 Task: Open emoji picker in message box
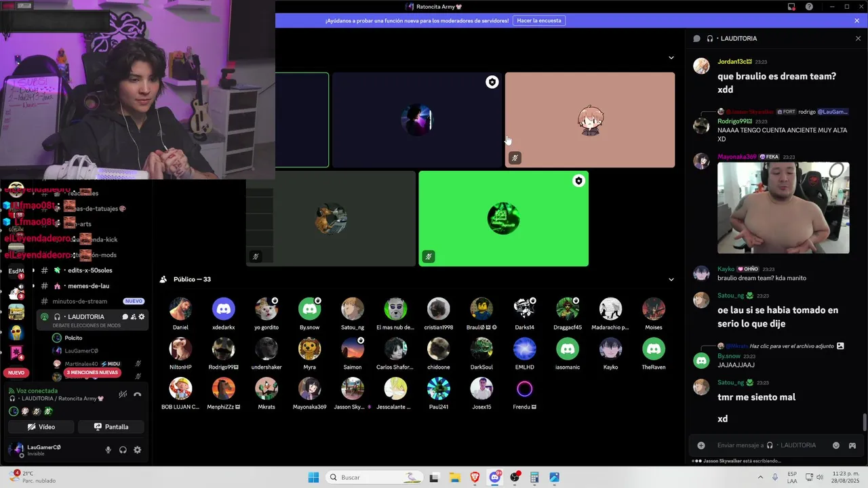point(836,445)
